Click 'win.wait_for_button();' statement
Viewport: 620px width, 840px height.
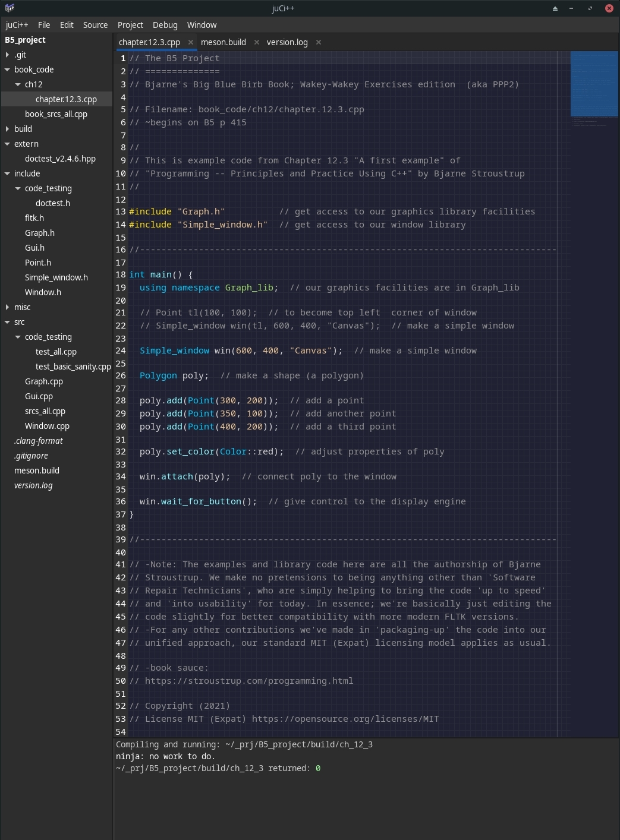(x=199, y=501)
